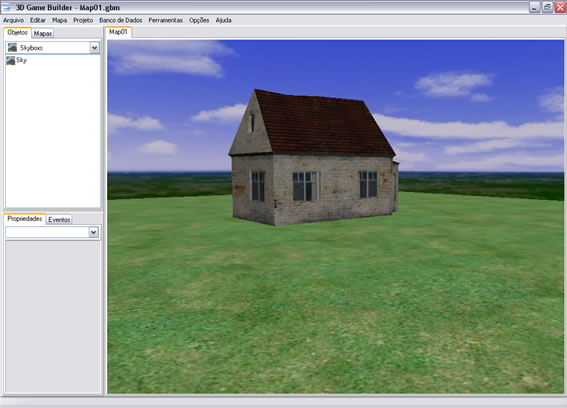Click the Skybox icon in the combo box

click(x=12, y=47)
